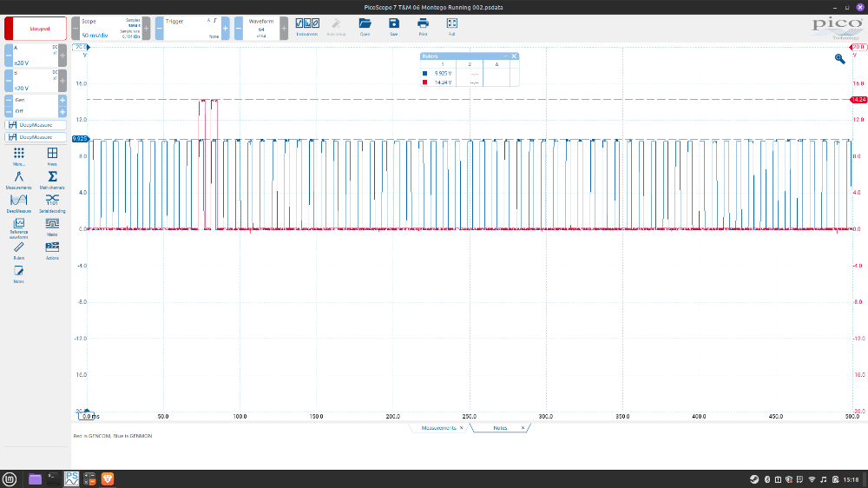
Task: Reduce Channel A range with minus
Action: 9,56
